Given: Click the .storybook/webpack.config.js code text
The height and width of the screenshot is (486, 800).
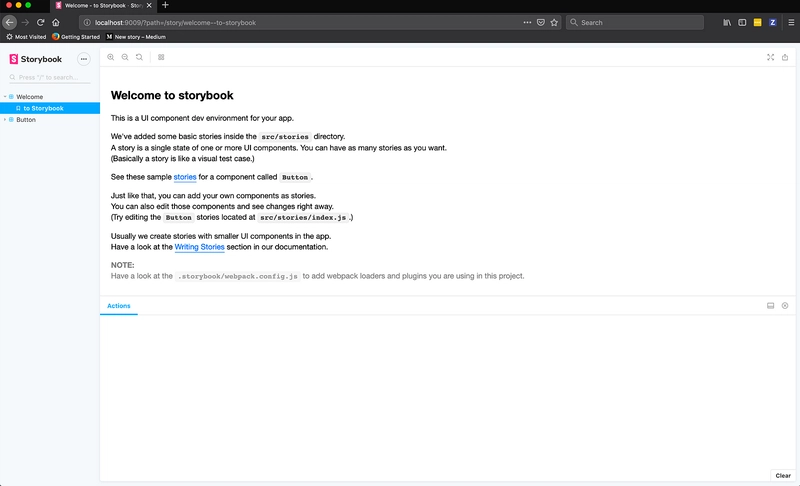Looking at the screenshot, I should pos(238,276).
